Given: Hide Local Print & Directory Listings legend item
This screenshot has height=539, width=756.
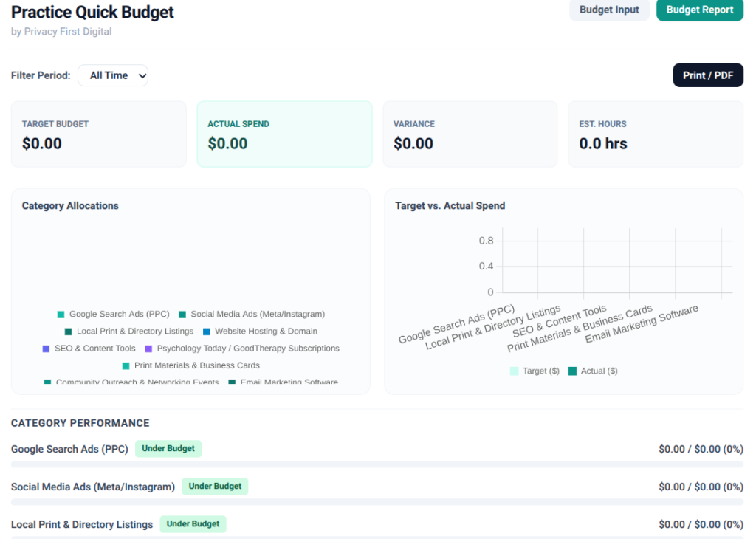Looking at the screenshot, I should click(129, 332).
